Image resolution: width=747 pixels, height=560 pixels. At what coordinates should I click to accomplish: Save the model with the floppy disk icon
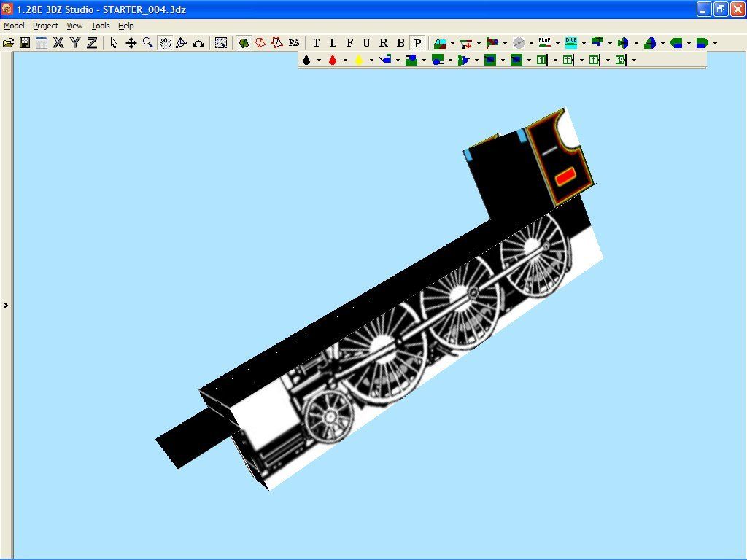tap(25, 43)
